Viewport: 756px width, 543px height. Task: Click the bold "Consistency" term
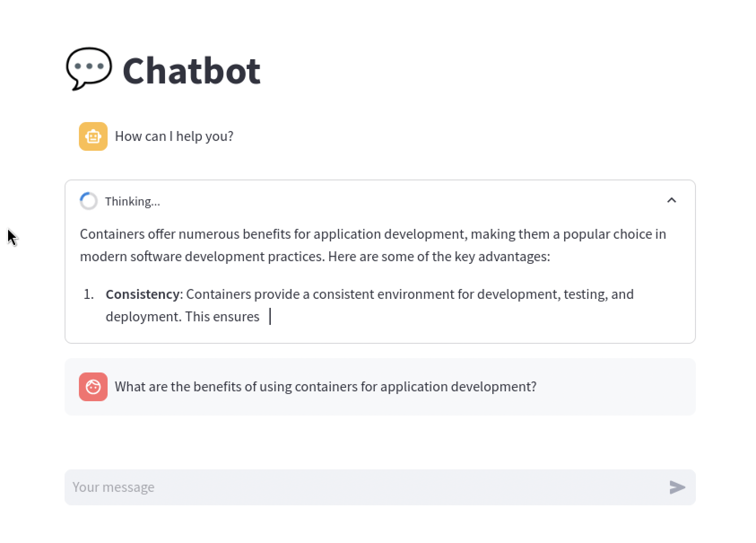[143, 294]
